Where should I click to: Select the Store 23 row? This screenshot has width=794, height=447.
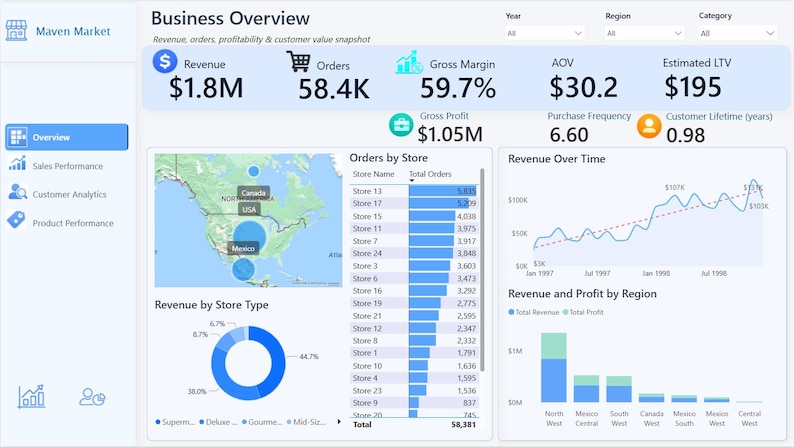[x=414, y=391]
